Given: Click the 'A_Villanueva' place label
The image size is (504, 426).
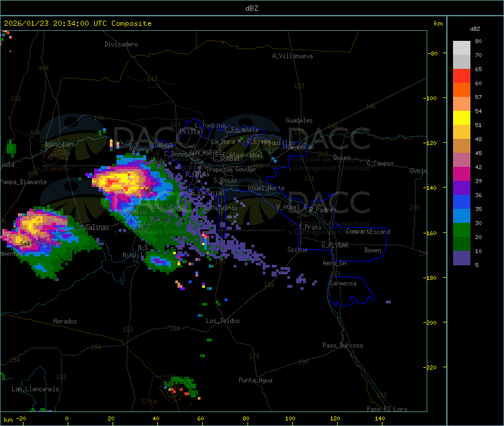Looking at the screenshot, I should click(x=292, y=56).
